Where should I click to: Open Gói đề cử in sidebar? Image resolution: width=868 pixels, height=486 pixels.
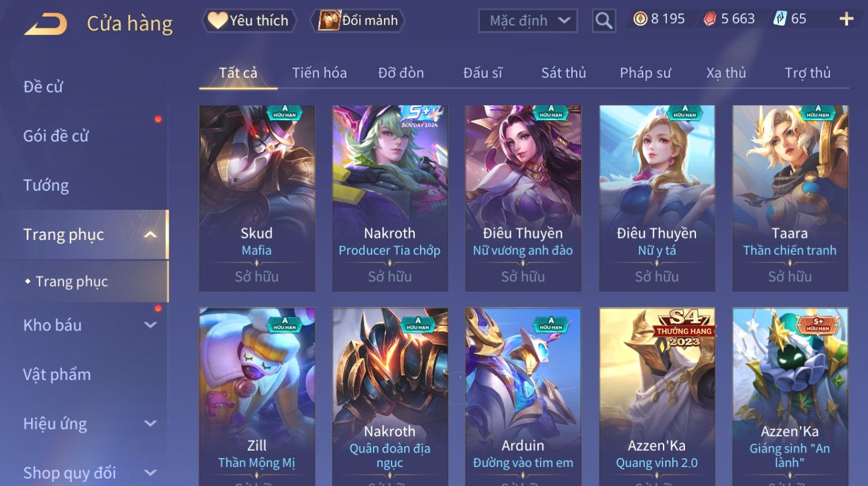pos(56,136)
